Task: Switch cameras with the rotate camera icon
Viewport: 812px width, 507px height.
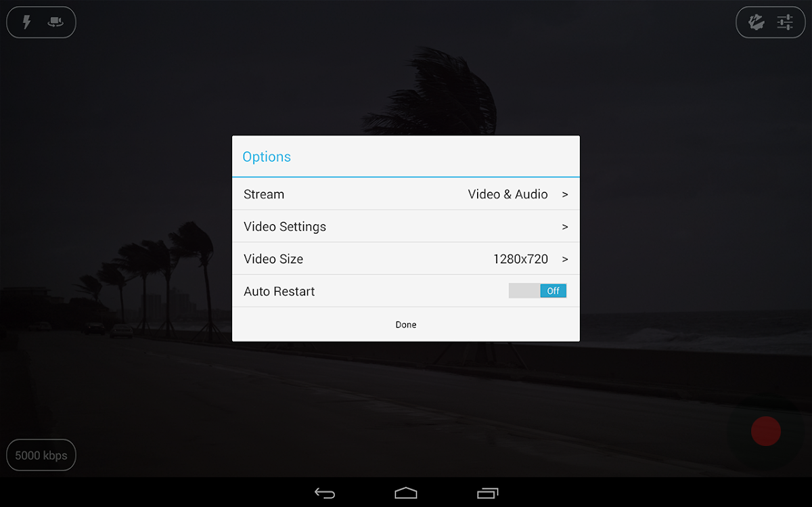Action: click(55, 22)
